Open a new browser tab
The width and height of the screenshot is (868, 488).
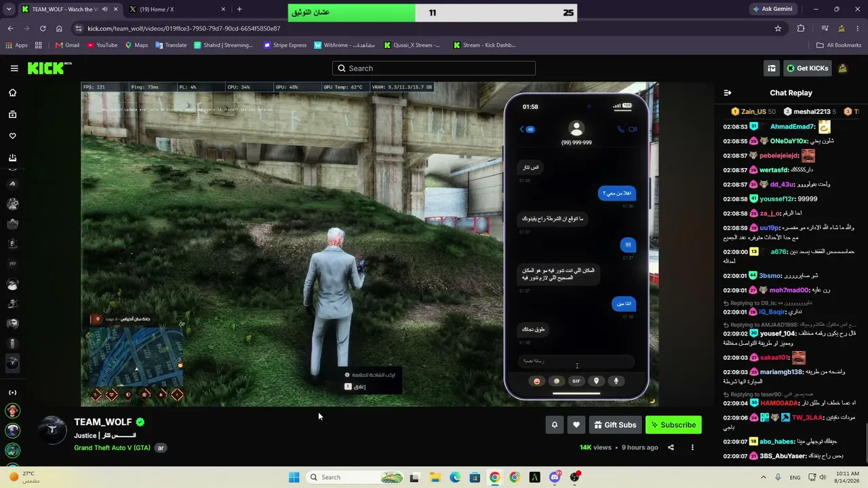point(239,9)
